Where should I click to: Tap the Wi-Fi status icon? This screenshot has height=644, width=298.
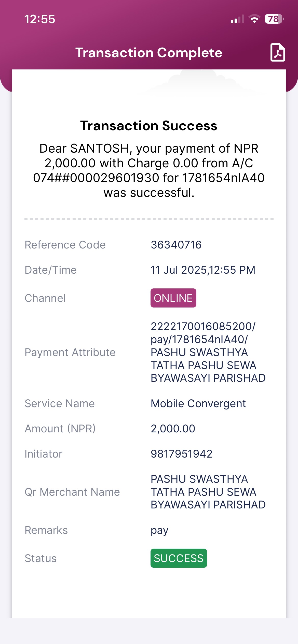point(254,19)
